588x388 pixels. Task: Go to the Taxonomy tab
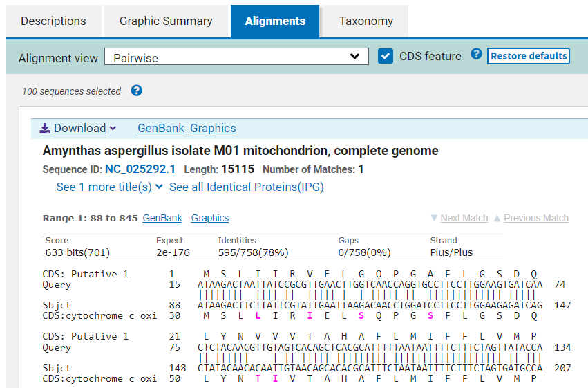366,21
